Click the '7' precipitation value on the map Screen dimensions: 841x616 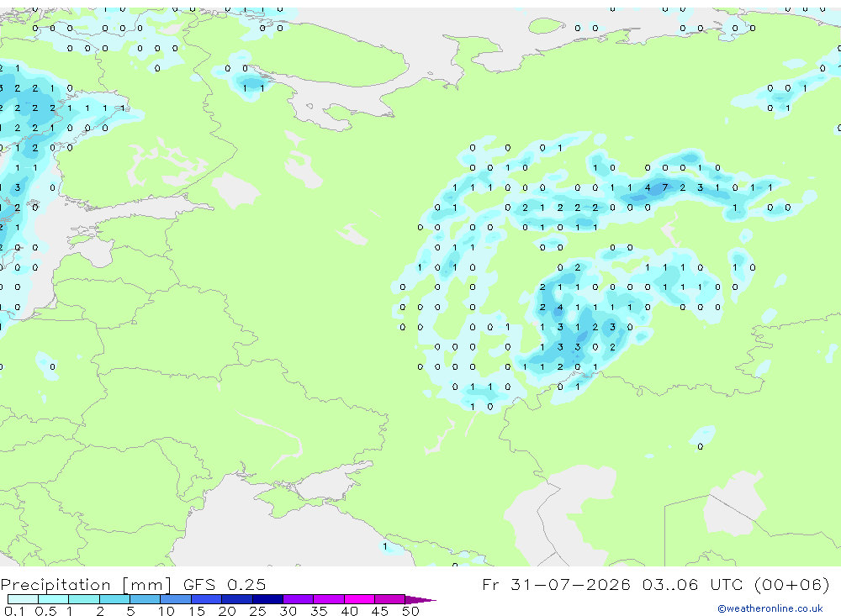[665, 187]
